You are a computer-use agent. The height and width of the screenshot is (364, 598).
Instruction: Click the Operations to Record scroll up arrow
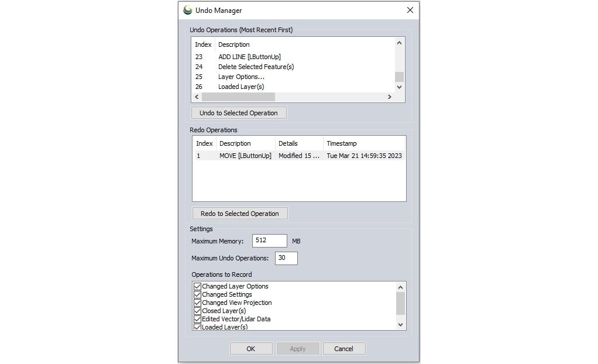[x=400, y=287]
